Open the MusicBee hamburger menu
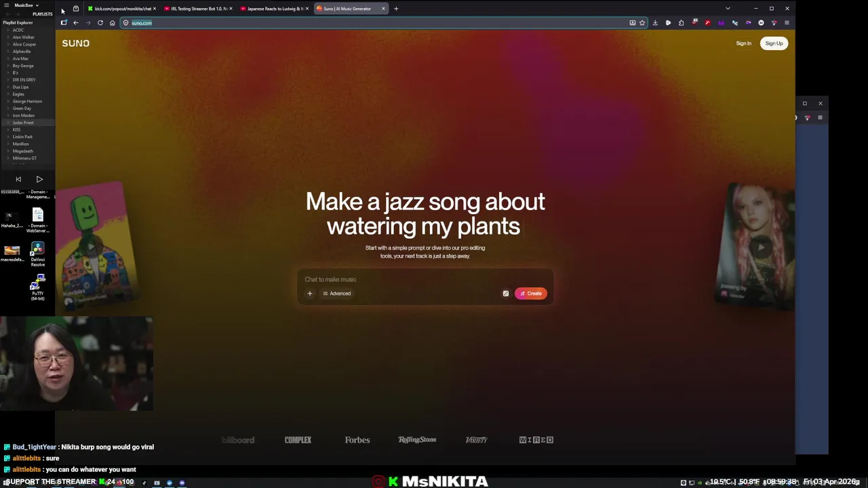The width and height of the screenshot is (868, 488). coord(6,5)
